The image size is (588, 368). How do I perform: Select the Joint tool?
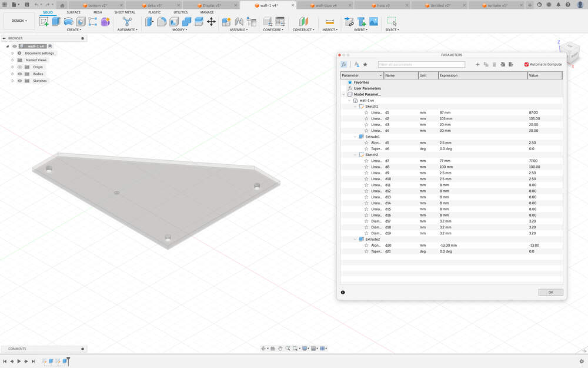[239, 21]
